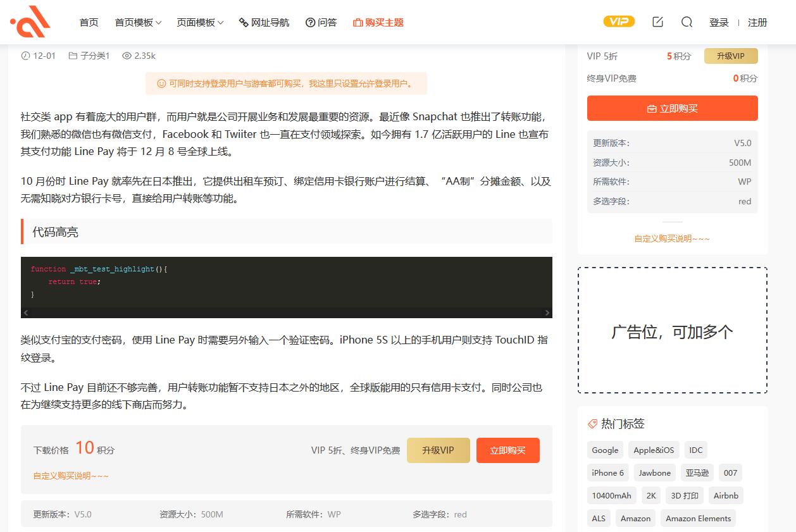Select the iPhone 6 hot tag
Screen dimensions: 796x532
[607, 473]
